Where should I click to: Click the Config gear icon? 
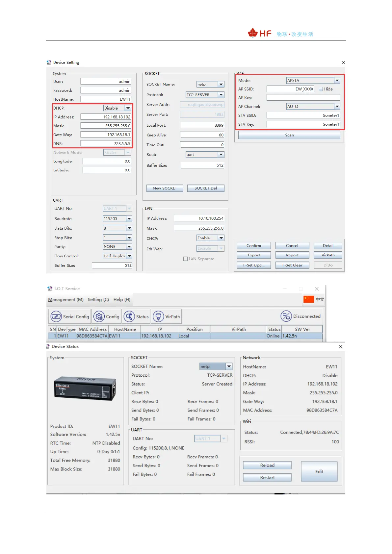pos(99,316)
